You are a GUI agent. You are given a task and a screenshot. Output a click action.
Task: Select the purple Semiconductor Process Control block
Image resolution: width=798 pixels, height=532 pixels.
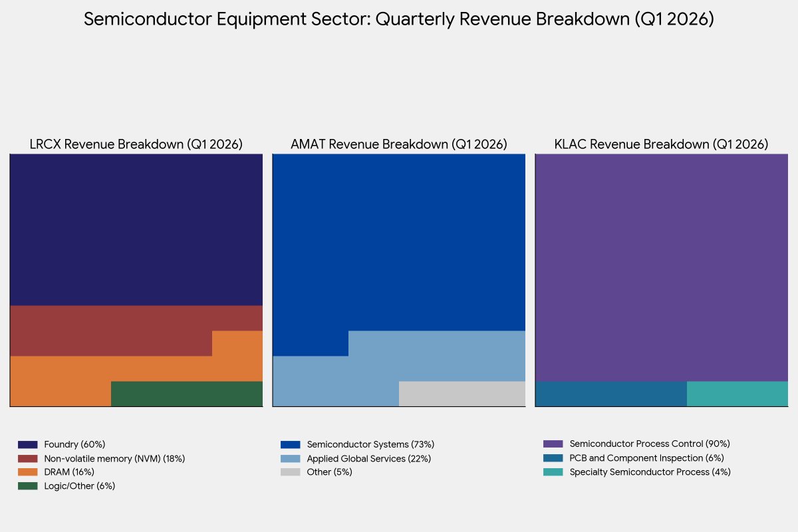662,268
